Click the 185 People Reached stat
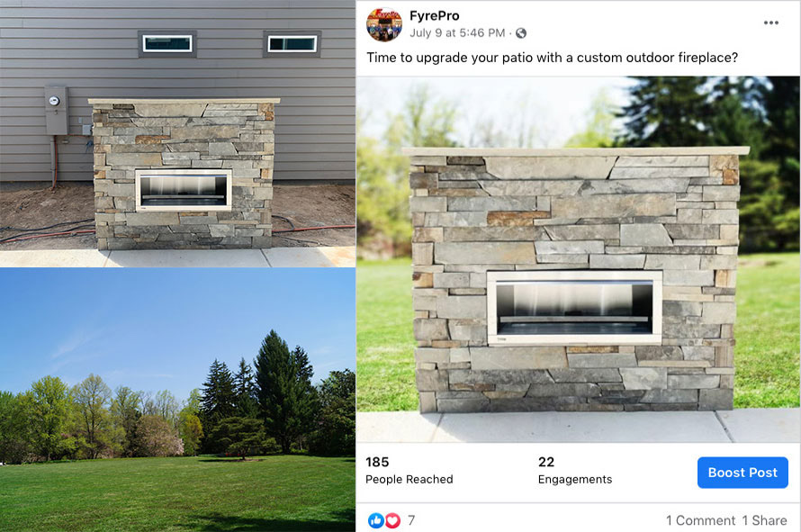 [409, 470]
